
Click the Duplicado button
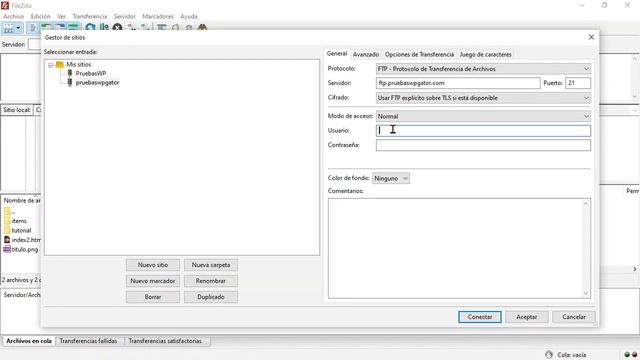coord(211,297)
